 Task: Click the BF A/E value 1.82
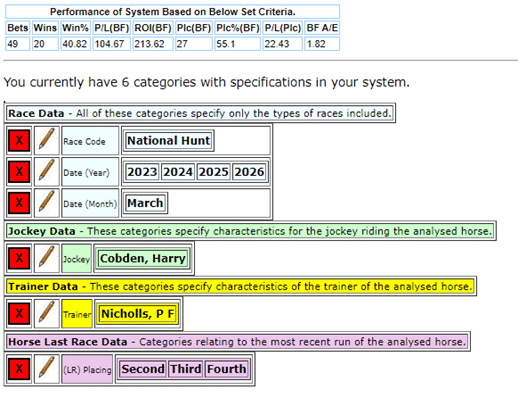(322, 44)
